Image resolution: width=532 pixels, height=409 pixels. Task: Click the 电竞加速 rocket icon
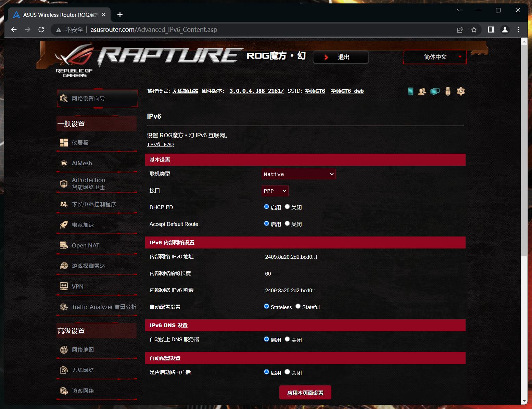64,225
